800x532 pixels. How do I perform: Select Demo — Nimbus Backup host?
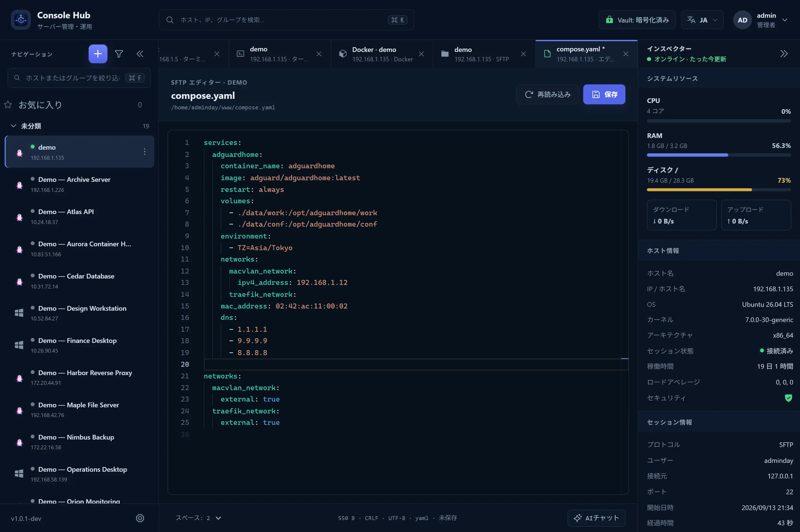pos(79,442)
